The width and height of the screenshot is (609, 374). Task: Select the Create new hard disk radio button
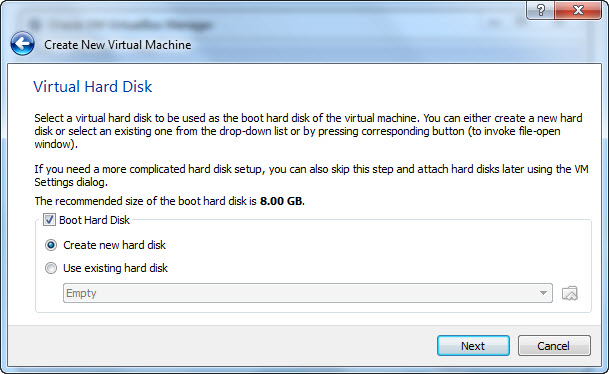[51, 245]
